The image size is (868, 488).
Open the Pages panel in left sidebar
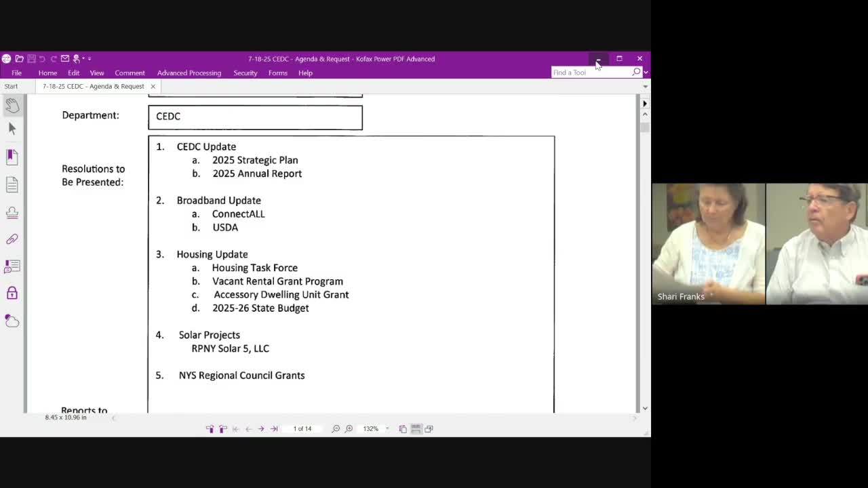click(12, 184)
